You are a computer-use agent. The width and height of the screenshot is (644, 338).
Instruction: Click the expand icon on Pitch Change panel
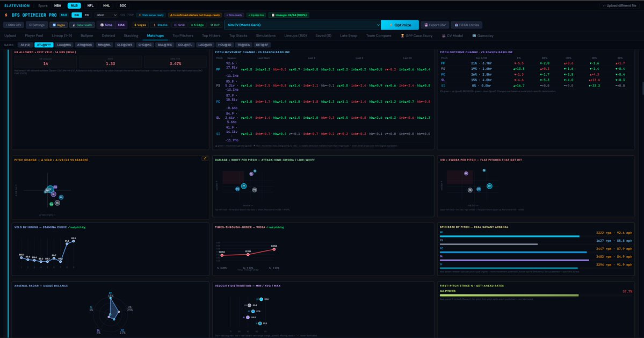tap(205, 158)
